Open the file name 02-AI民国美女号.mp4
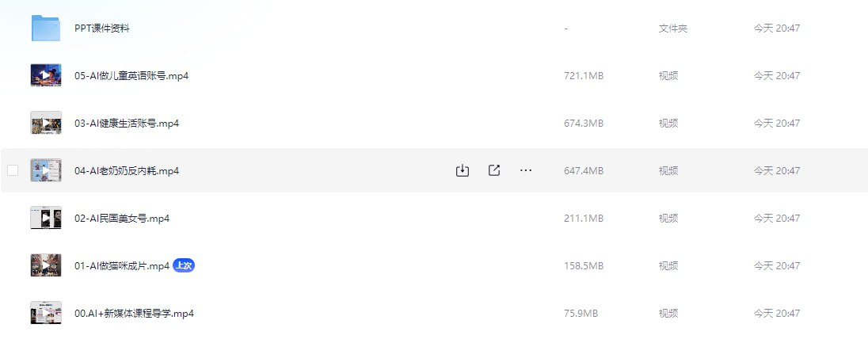The width and height of the screenshot is (868, 339). point(122,219)
